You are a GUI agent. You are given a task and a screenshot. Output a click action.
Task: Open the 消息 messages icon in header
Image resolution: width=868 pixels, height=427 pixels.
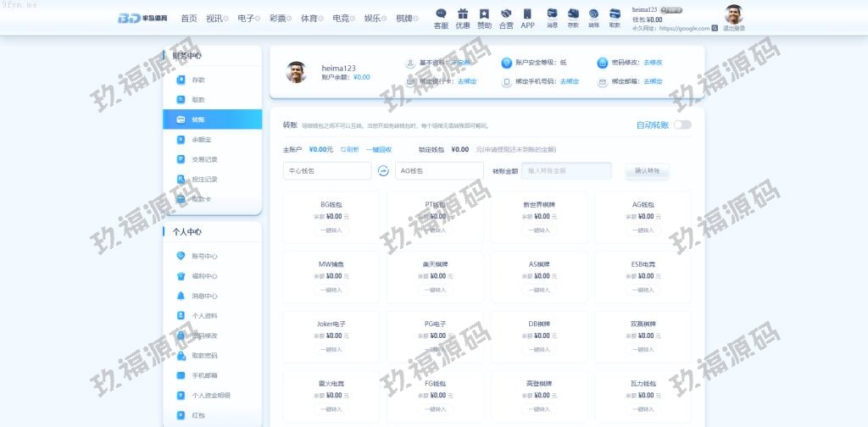click(552, 14)
